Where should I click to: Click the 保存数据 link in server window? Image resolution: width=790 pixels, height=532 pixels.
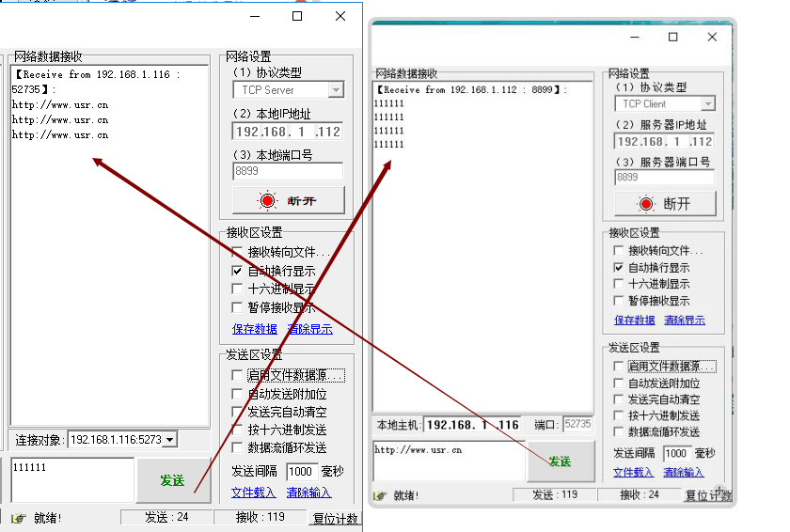tap(254, 329)
